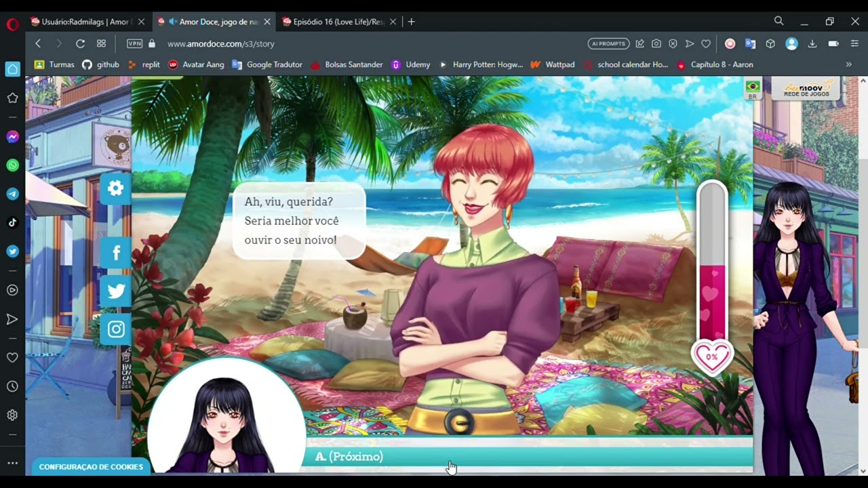Open the game settings gear button

click(116, 188)
